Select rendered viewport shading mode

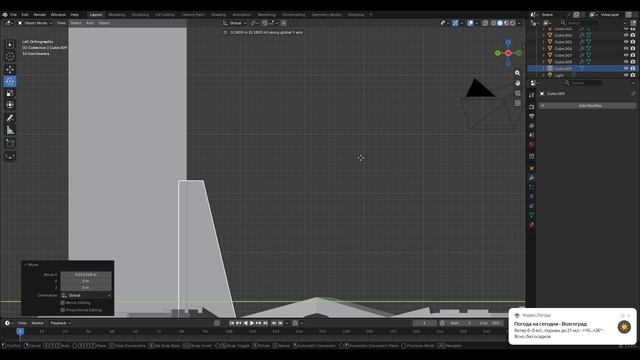[x=513, y=23]
